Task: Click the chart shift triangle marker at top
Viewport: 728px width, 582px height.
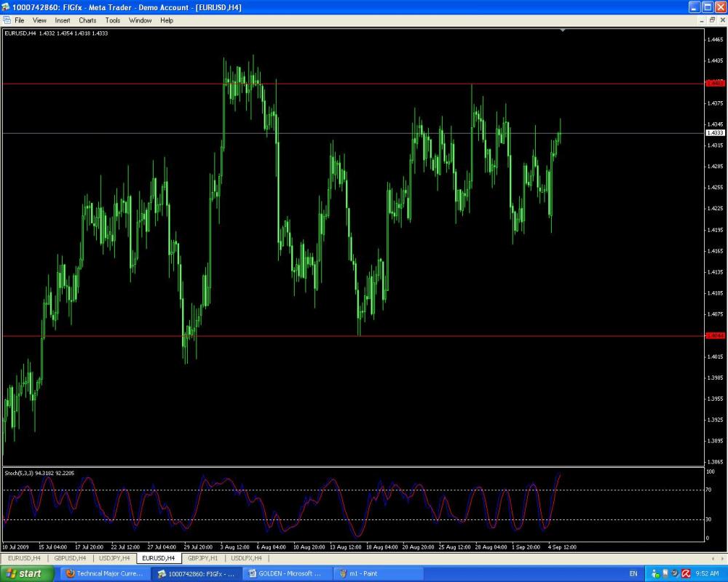Action: click(563, 31)
